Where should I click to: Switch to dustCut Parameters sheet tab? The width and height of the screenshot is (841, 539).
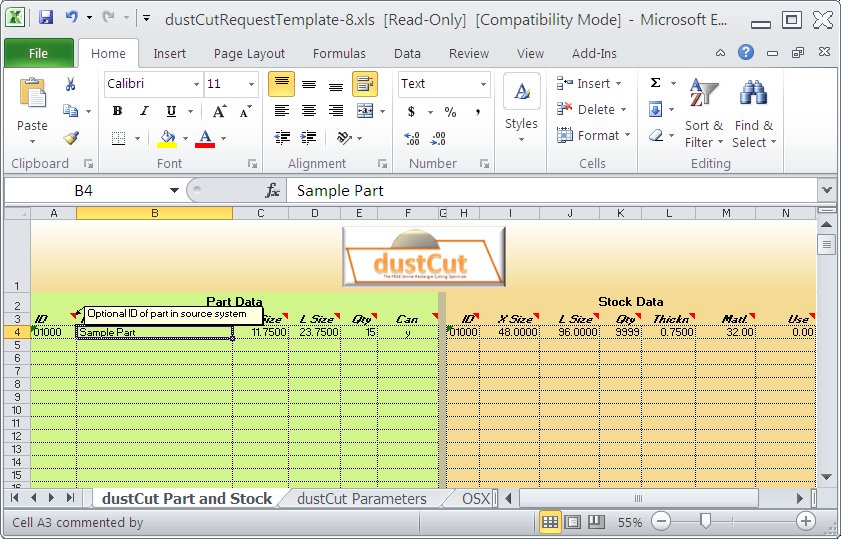point(362,499)
